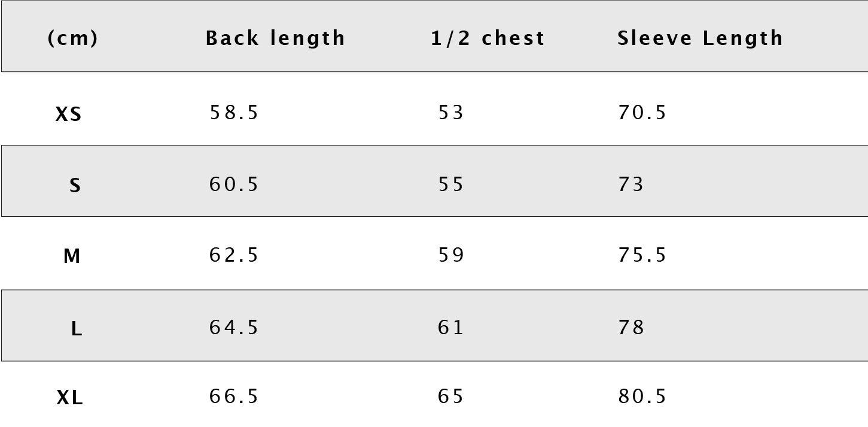Click the 53 half chest value
This screenshot has width=868, height=427.
pos(451,113)
